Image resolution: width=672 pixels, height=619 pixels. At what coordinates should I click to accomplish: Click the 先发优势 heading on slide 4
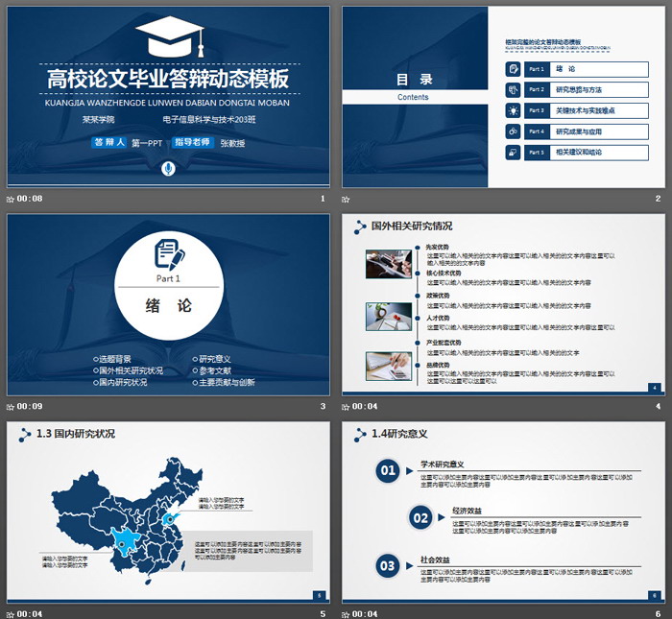(x=437, y=248)
